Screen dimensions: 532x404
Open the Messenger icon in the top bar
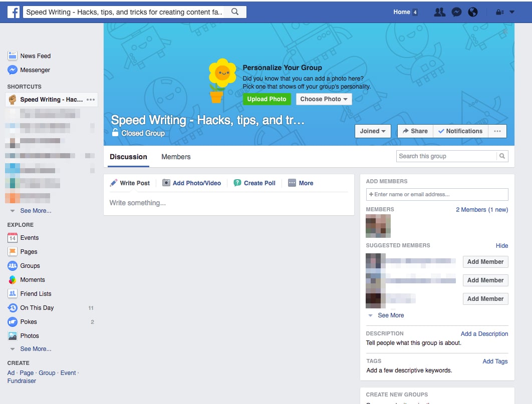pyautogui.click(x=456, y=12)
